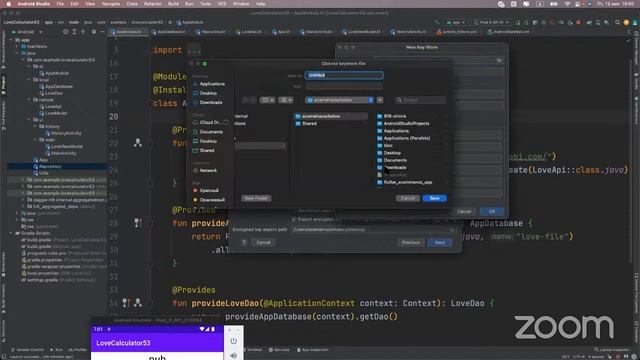Click the Make Project hammer icon
The height and width of the screenshot is (360, 640).
pyautogui.click(x=437, y=22)
